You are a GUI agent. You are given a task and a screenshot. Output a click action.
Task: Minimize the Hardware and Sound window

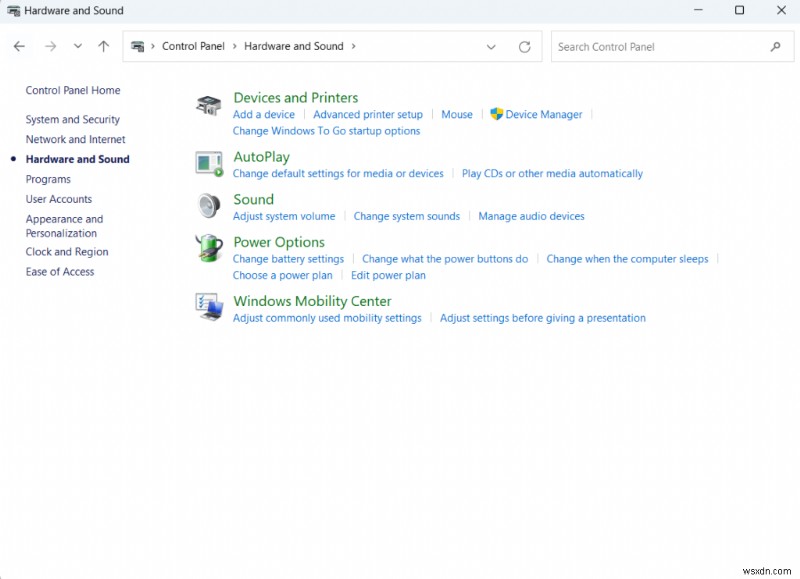698,10
